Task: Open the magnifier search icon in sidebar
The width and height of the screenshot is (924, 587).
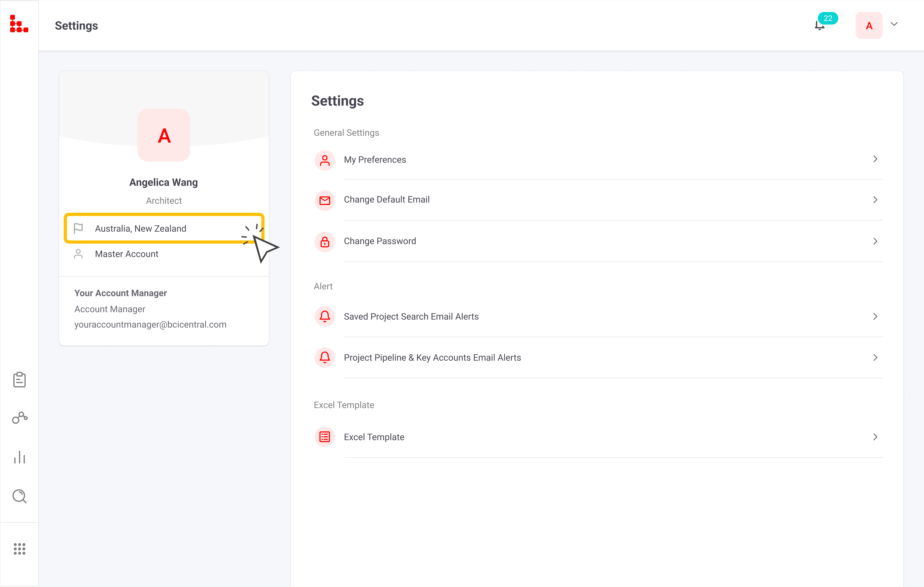Action: point(19,496)
